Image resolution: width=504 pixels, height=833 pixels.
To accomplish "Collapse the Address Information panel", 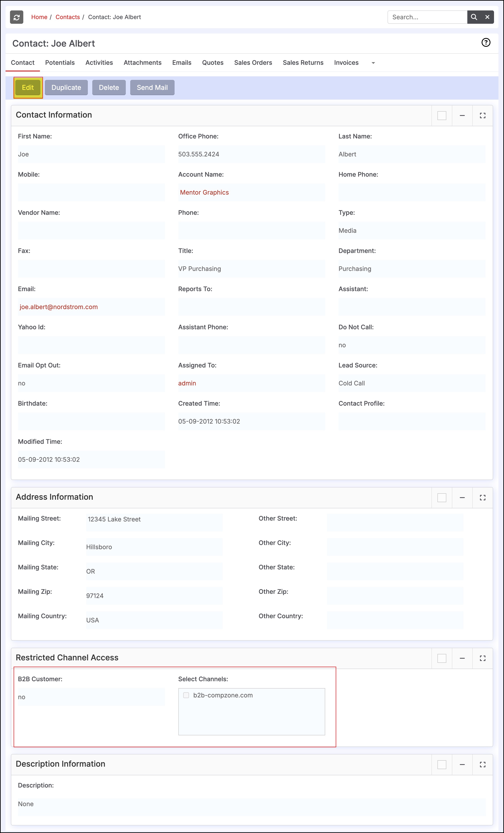I will coord(462,498).
